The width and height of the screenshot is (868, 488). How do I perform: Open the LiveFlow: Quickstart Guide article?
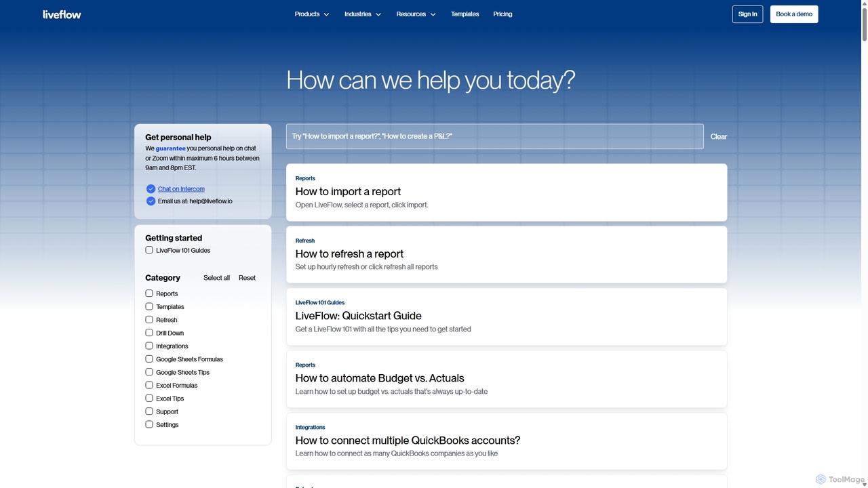coord(507,317)
